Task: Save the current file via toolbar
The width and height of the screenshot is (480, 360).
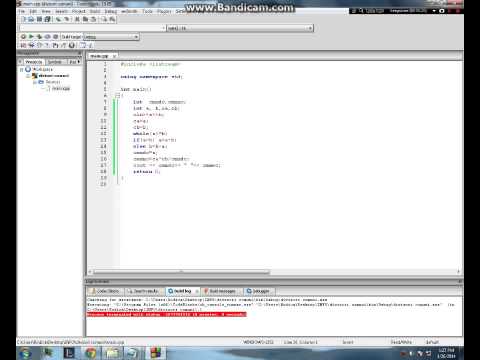Action: coord(39,19)
